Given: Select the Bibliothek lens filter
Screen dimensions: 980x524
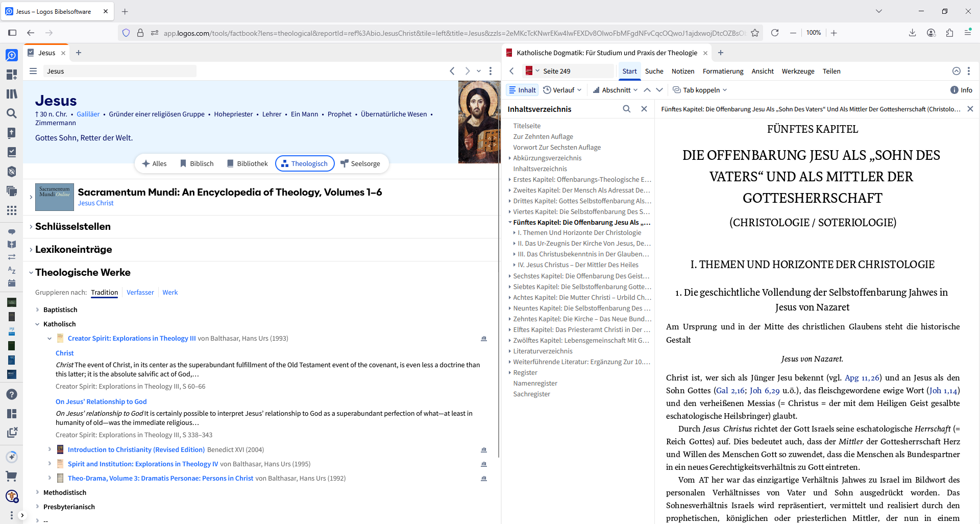Looking at the screenshot, I should pos(248,163).
